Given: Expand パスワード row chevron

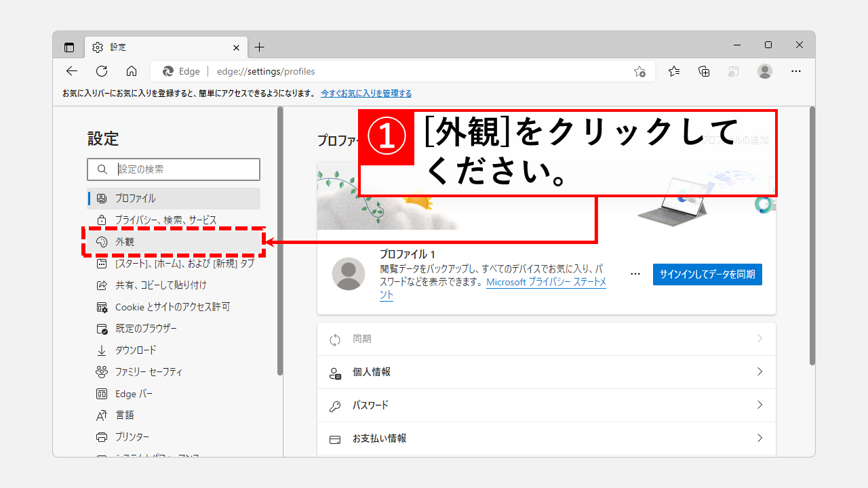Looking at the screenshot, I should pyautogui.click(x=759, y=405).
